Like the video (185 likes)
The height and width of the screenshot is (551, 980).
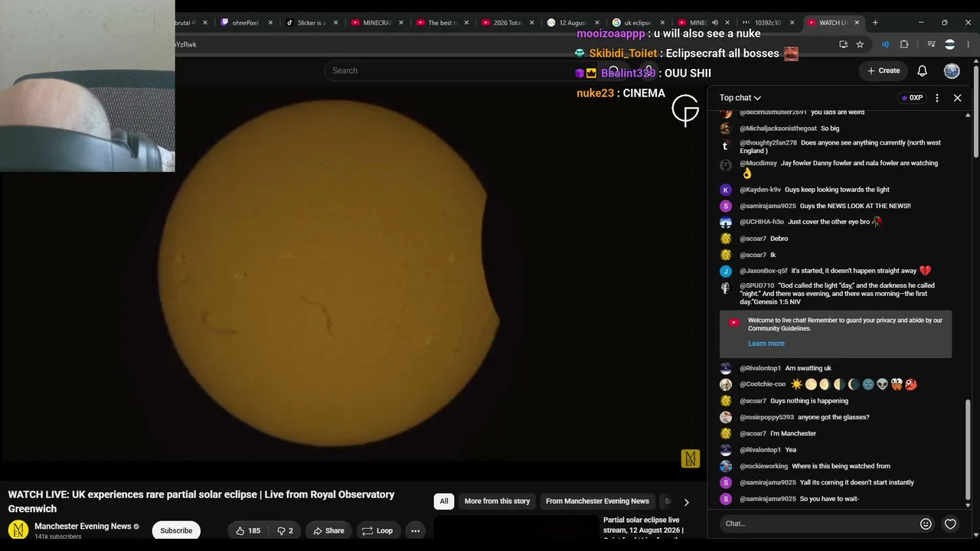click(x=248, y=530)
